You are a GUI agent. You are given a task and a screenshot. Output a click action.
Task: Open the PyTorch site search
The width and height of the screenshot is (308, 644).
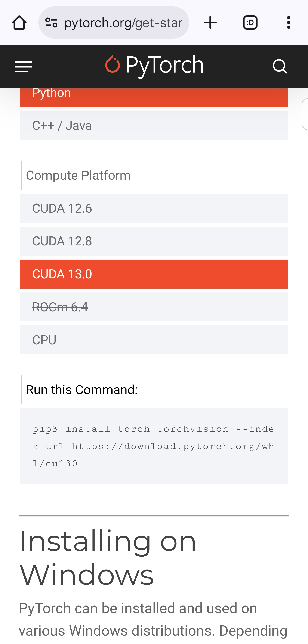point(280,67)
